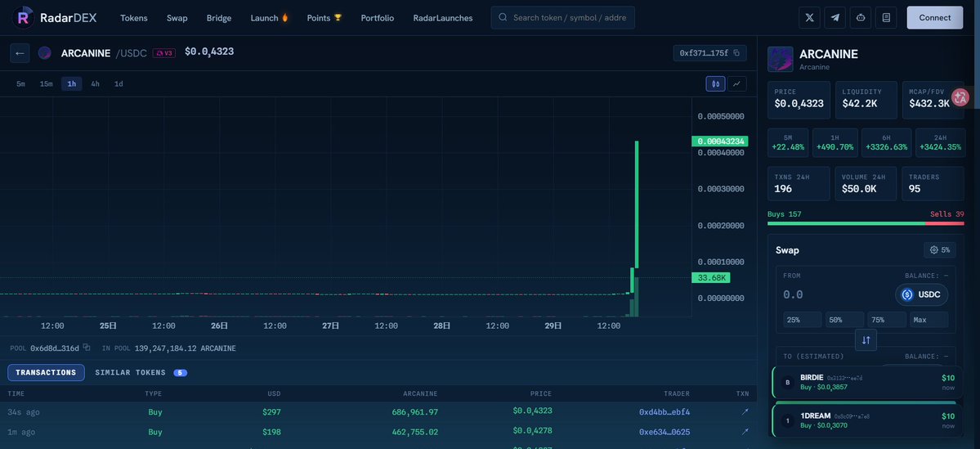The height and width of the screenshot is (449, 980).
Task: Open the docs book icon
Action: (x=886, y=17)
